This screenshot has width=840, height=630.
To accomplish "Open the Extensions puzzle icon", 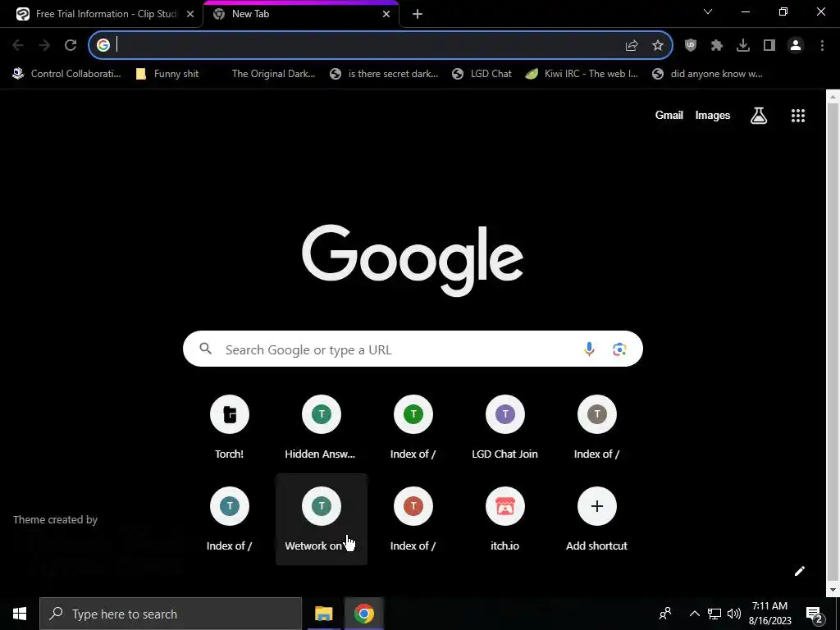I will 717,46.
